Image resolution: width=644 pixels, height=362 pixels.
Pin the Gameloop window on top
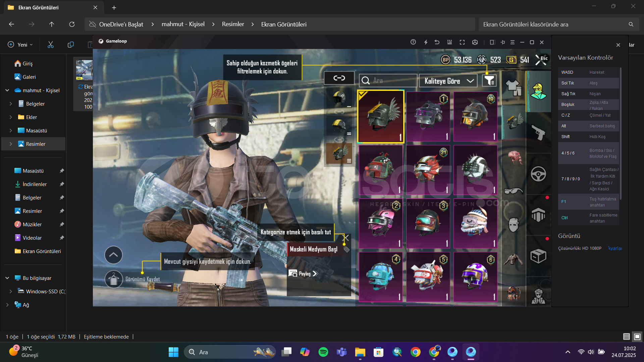[503, 42]
